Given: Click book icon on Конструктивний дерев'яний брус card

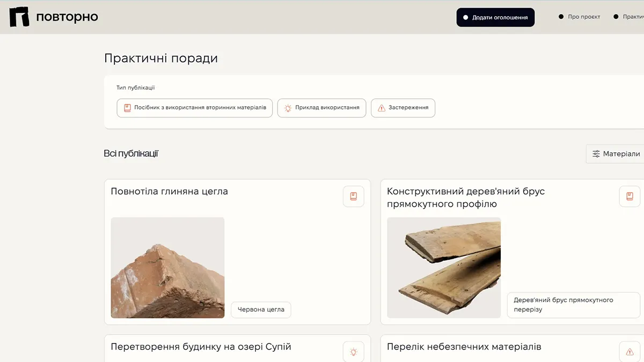Looking at the screenshot, I should 629,196.
